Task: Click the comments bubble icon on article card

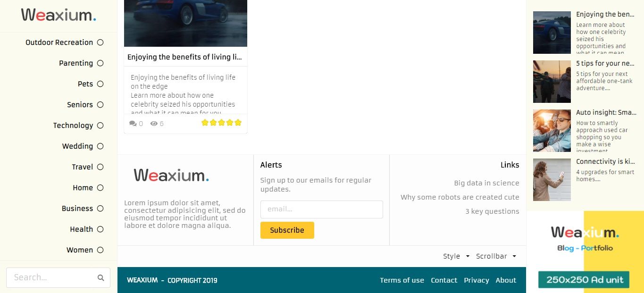Action: pyautogui.click(x=133, y=124)
